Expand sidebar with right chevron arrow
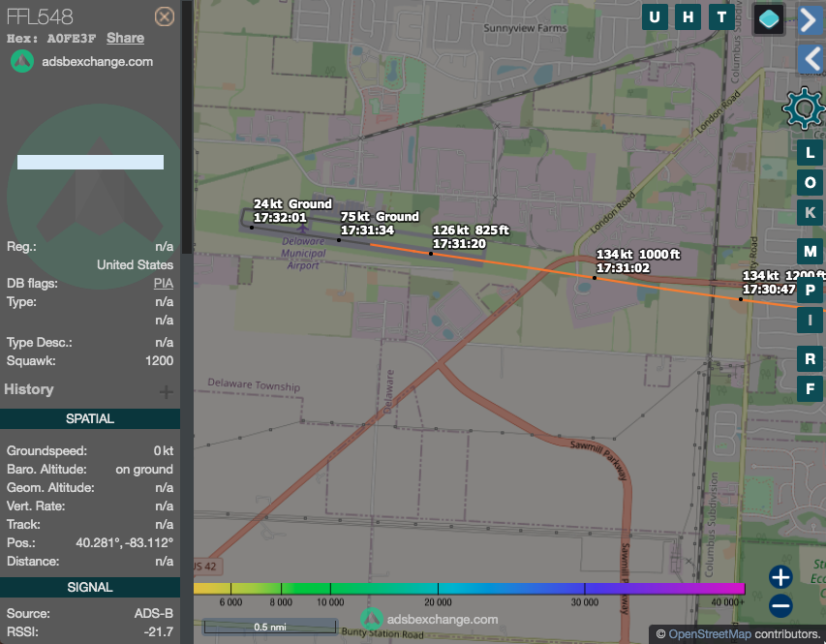826x644 pixels. pyautogui.click(x=810, y=20)
